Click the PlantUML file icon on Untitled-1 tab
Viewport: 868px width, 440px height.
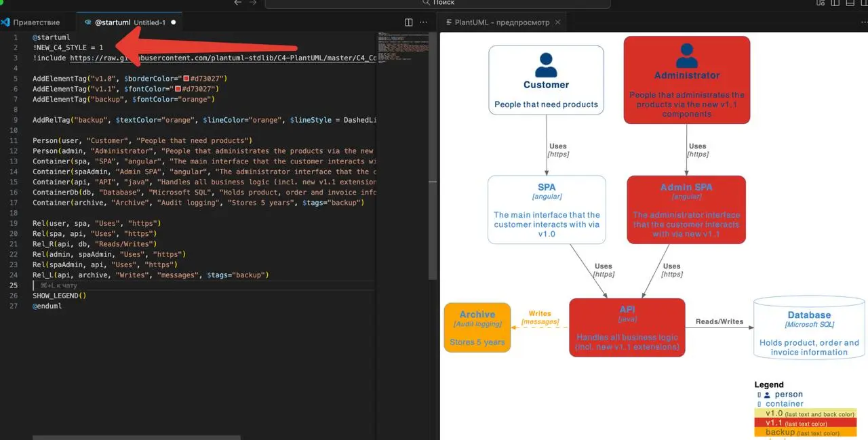(88, 22)
